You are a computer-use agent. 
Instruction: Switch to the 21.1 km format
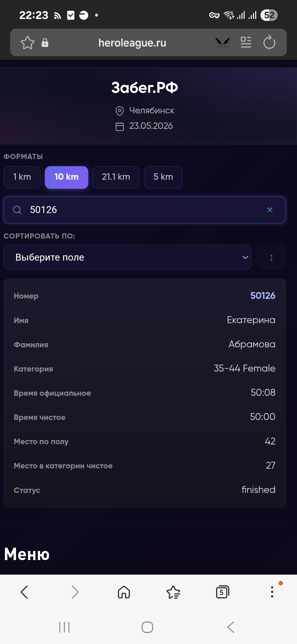tap(116, 177)
